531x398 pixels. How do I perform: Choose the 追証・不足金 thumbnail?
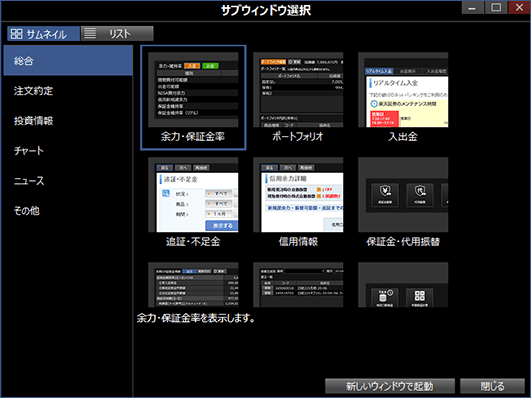193,202
